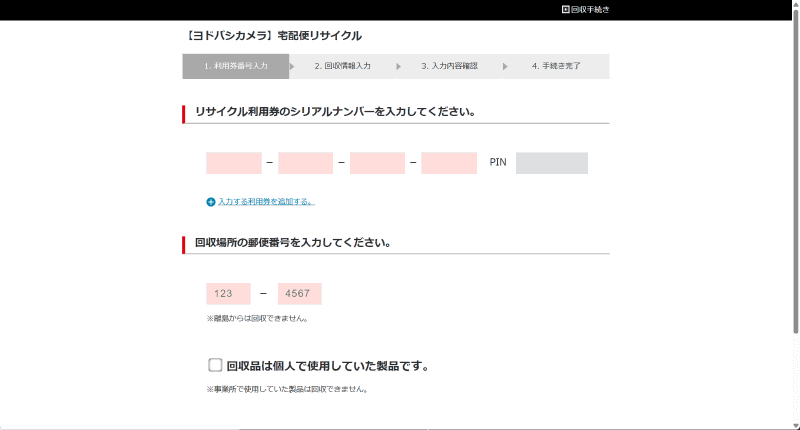Viewport: 800px width, 430px height.
Task: Click the scrollbar down arrow
Action: pyautogui.click(x=795, y=426)
